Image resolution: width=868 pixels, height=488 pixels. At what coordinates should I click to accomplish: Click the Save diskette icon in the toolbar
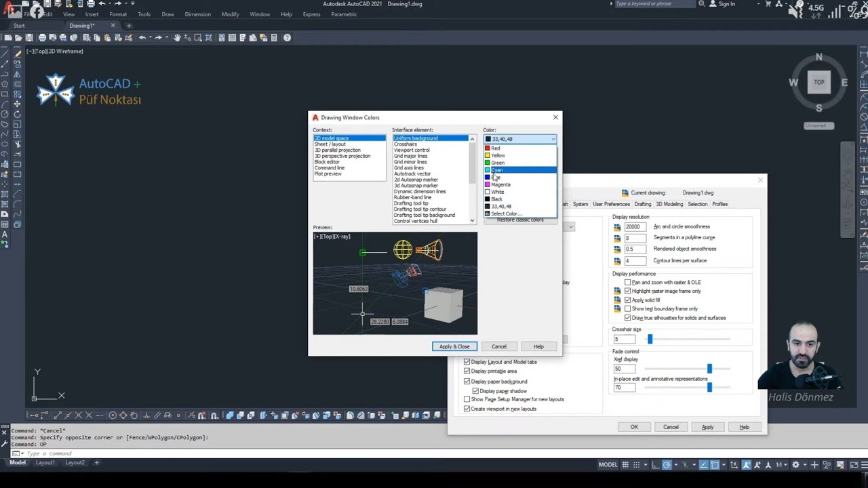[29, 37]
